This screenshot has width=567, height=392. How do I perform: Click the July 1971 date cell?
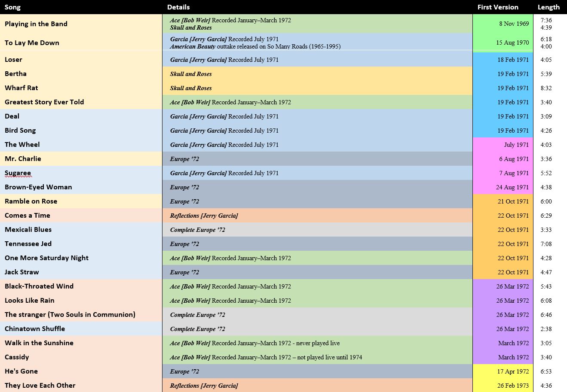click(x=503, y=144)
